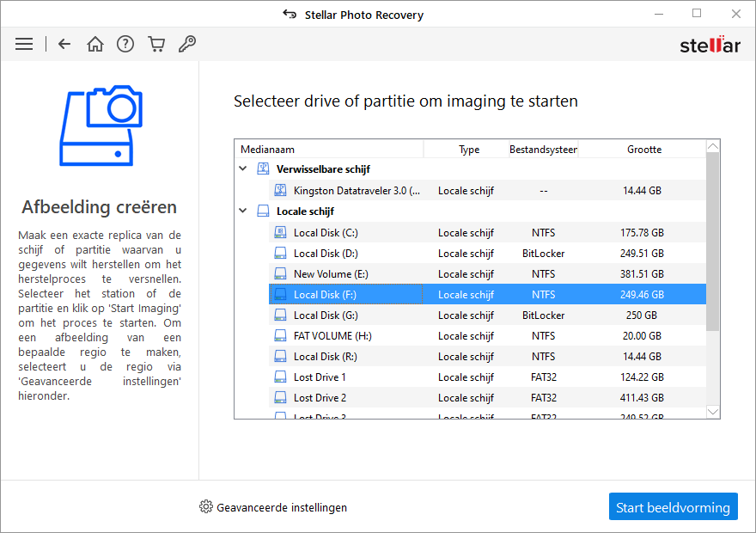Screen dimensions: 756x533
Task: Minimize the Stellar Photo Recovery window
Action: [659, 14]
